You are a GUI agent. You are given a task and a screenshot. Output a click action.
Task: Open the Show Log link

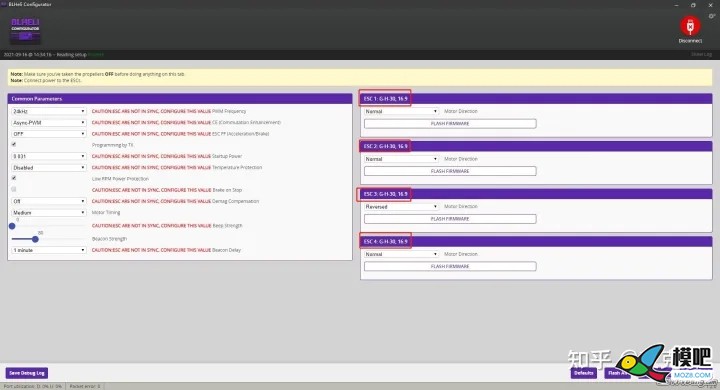coord(701,54)
